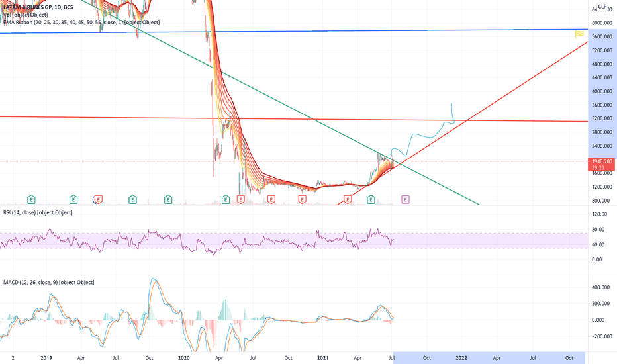Click the 2021 time axis label

tap(322, 358)
